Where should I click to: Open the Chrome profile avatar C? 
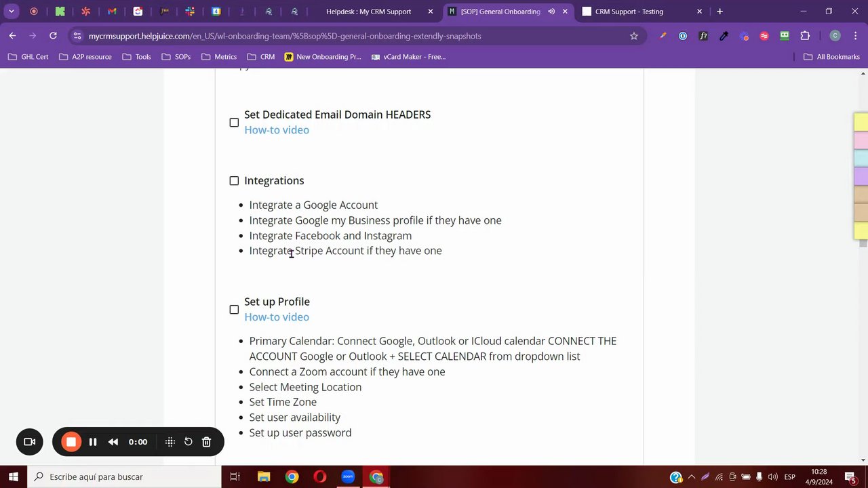pyautogui.click(x=835, y=36)
